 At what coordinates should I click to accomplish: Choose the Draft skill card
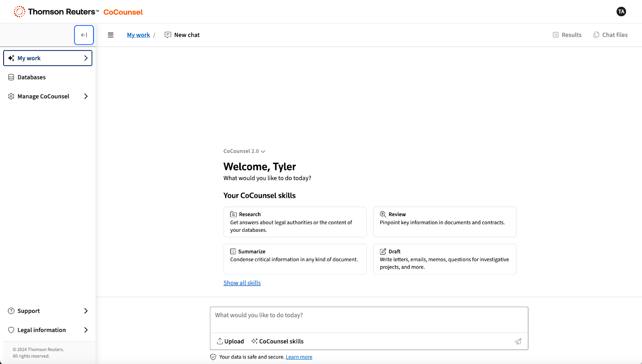[444, 259]
